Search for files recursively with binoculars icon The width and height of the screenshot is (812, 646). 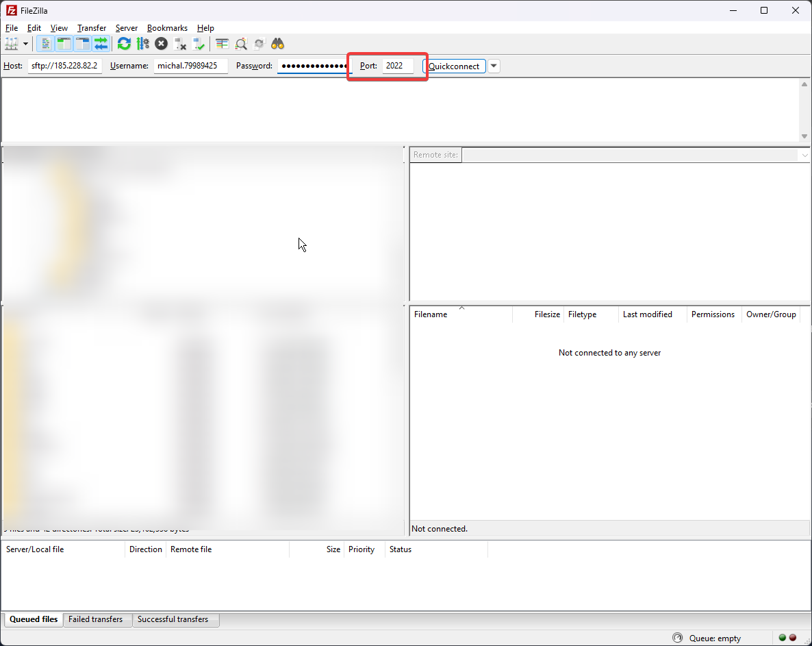tap(278, 44)
